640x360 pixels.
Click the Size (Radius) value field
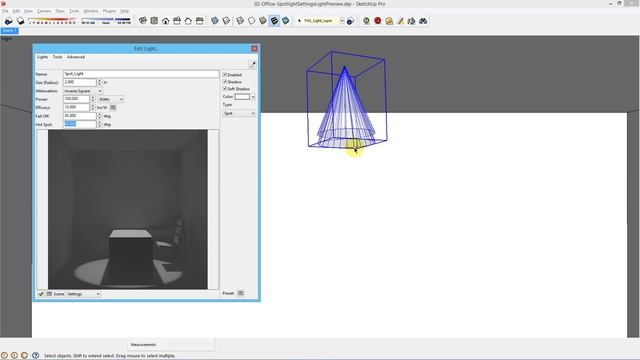click(x=80, y=82)
